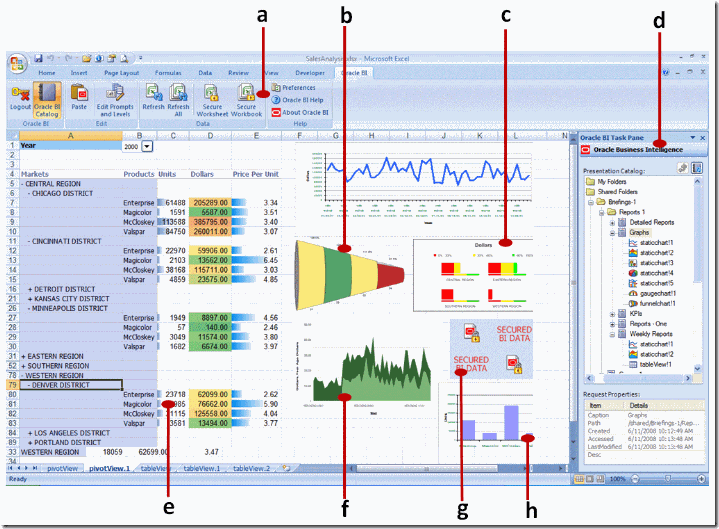Expand the Detailed Reports node
Image resolution: width=719 pixels, height=529 pixels.
tap(612, 223)
